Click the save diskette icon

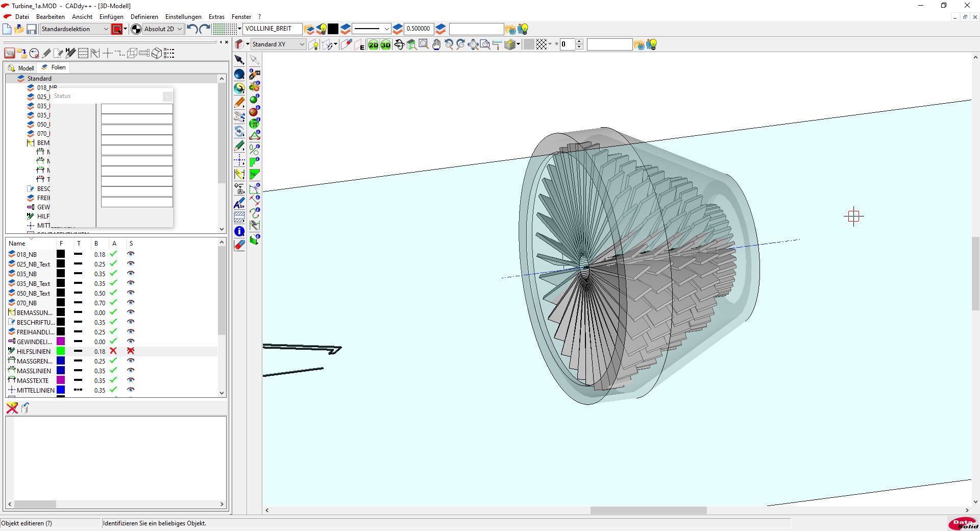32,29
